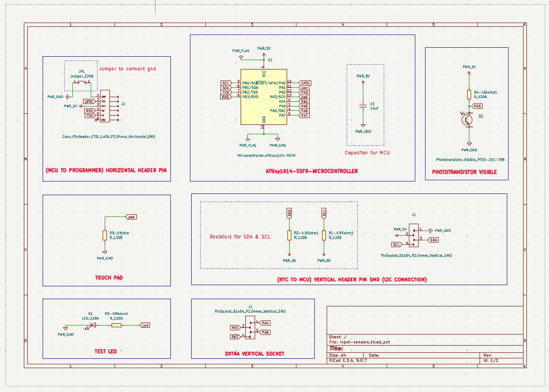549x392 pixels.
Task: Click the TXD label left of the microcontroller
Action: point(226,92)
